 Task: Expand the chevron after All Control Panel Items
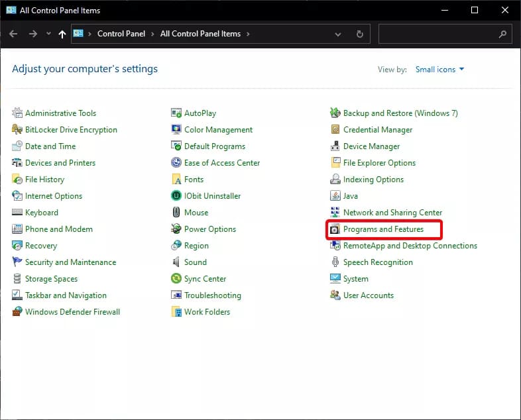[x=248, y=34]
